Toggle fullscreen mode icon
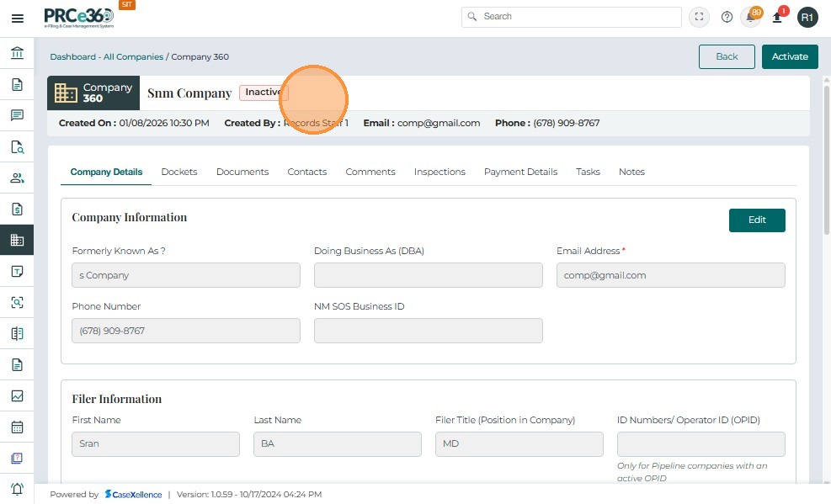 (x=699, y=17)
